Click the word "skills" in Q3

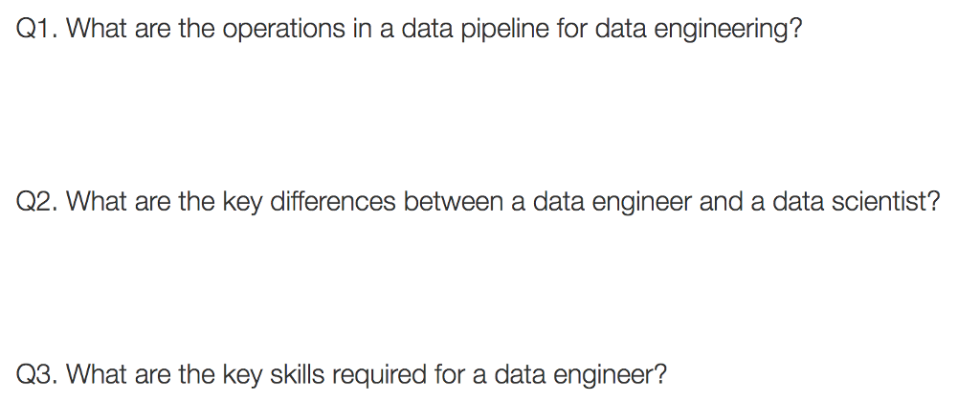295,373
